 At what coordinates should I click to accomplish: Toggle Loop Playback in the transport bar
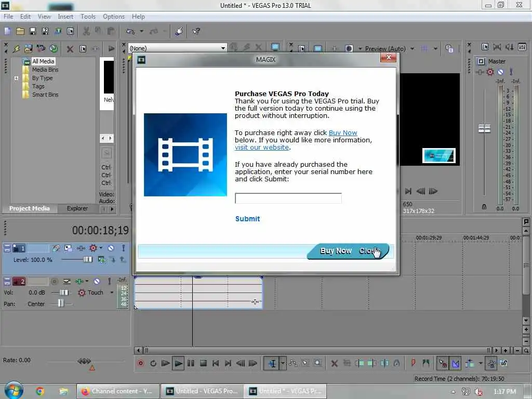pos(153,363)
